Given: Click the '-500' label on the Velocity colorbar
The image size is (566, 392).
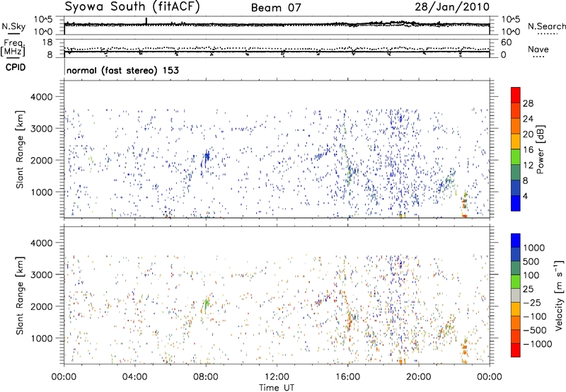Looking at the screenshot, I should 535,330.
